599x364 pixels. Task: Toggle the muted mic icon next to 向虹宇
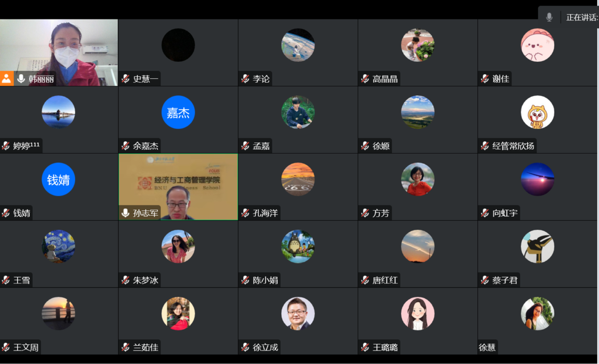coord(485,213)
